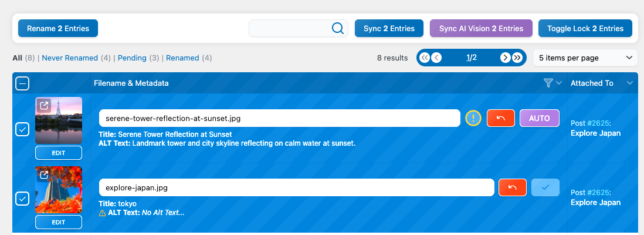Click the explore-japan.jpg filename field

point(296,187)
